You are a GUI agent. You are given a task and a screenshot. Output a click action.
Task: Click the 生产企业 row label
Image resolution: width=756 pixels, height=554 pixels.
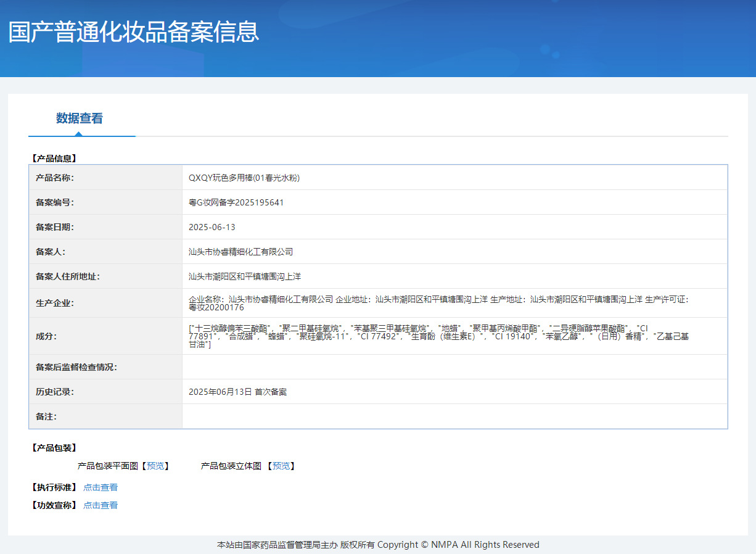pos(55,303)
